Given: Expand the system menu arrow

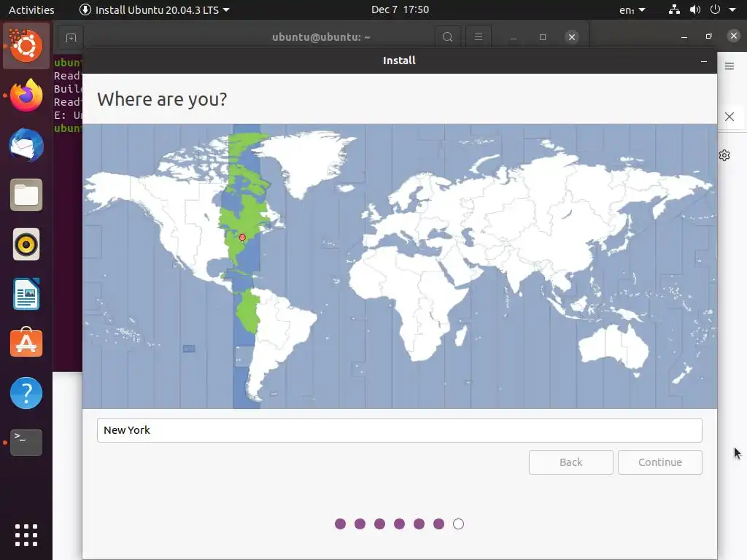Looking at the screenshot, I should [x=732, y=9].
